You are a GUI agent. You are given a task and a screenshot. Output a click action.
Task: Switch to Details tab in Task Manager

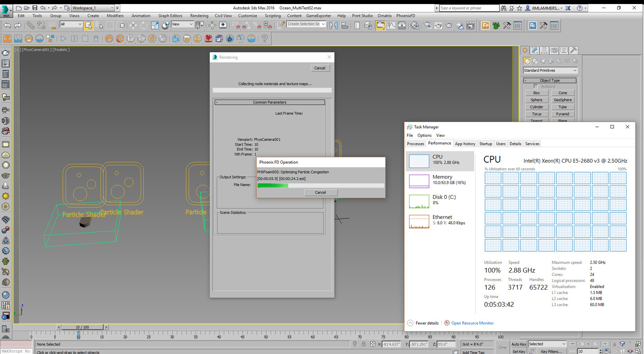coord(515,144)
